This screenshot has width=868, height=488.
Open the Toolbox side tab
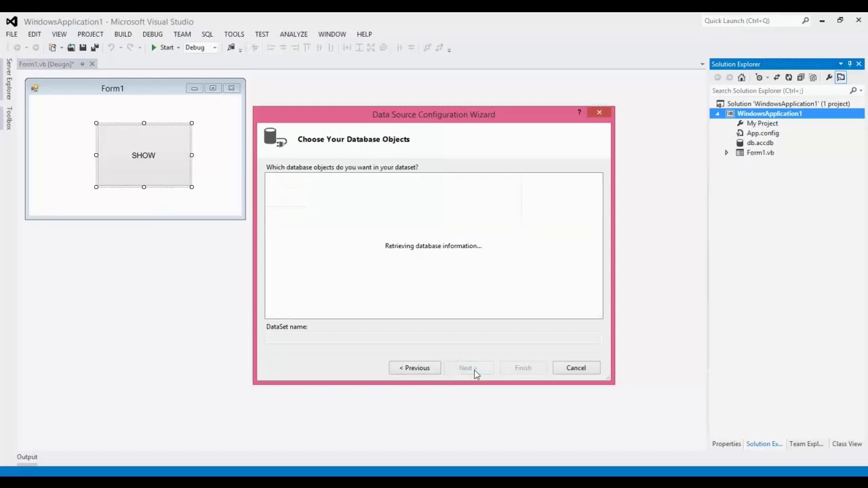tap(9, 117)
